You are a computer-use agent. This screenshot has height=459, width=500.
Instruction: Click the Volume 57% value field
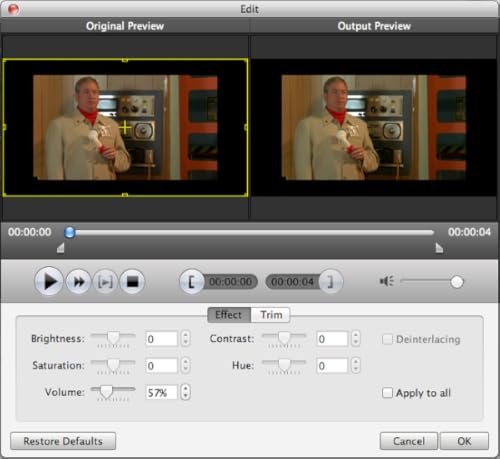click(162, 393)
